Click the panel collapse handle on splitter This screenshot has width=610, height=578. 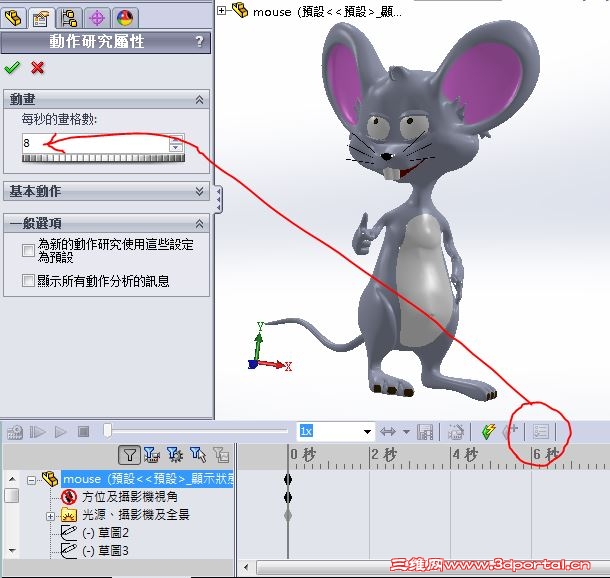[x=219, y=199]
